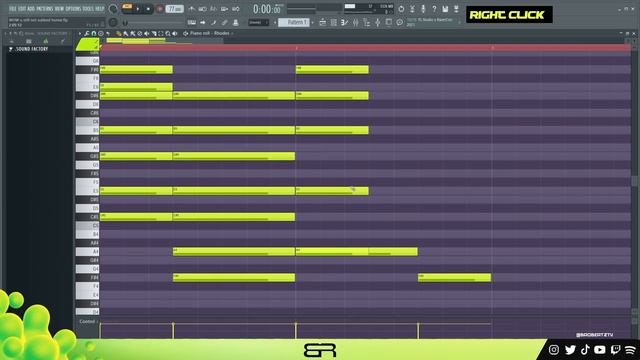Click the 0:00:00 time display

[x=266, y=9]
